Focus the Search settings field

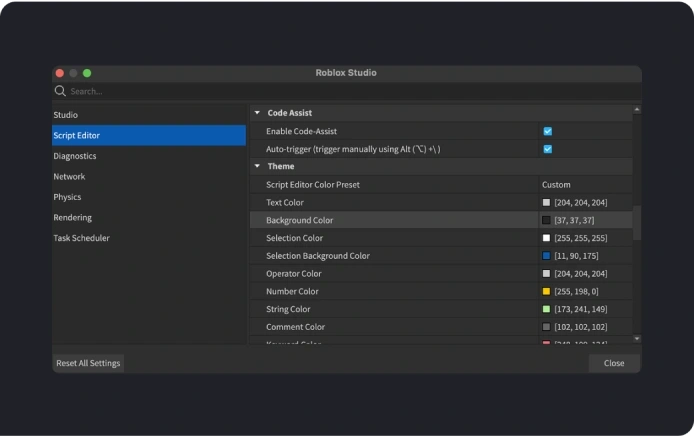[347, 91]
